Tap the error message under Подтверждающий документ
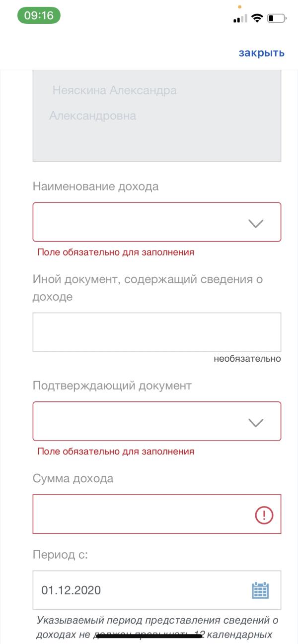This screenshot has width=298, height=644. click(115, 451)
